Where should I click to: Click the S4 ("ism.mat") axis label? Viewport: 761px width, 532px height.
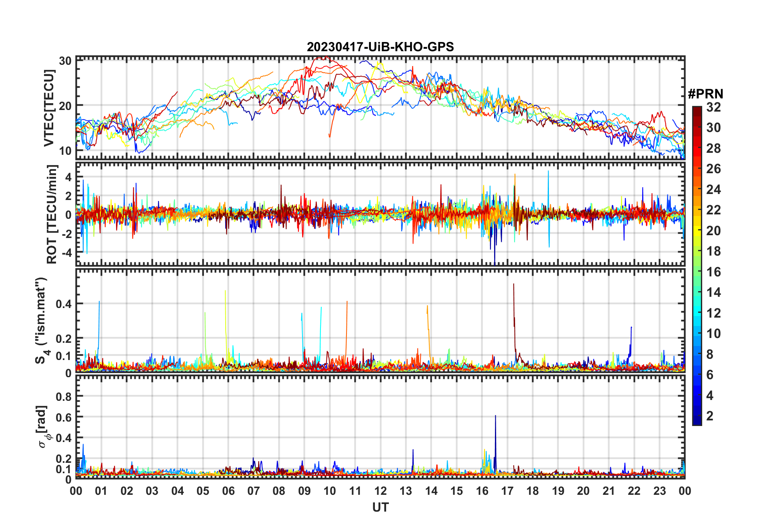click(x=42, y=321)
